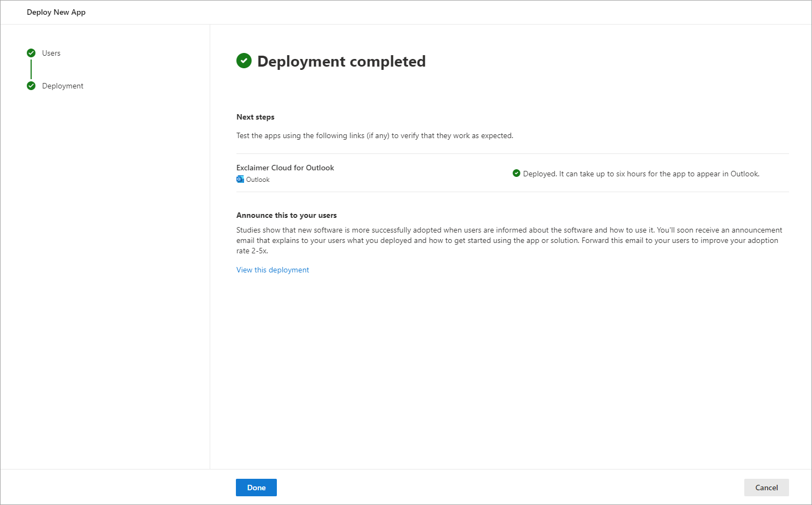This screenshot has width=812, height=505.
Task: Click the green Deployed status checkmark icon
Action: pos(517,173)
